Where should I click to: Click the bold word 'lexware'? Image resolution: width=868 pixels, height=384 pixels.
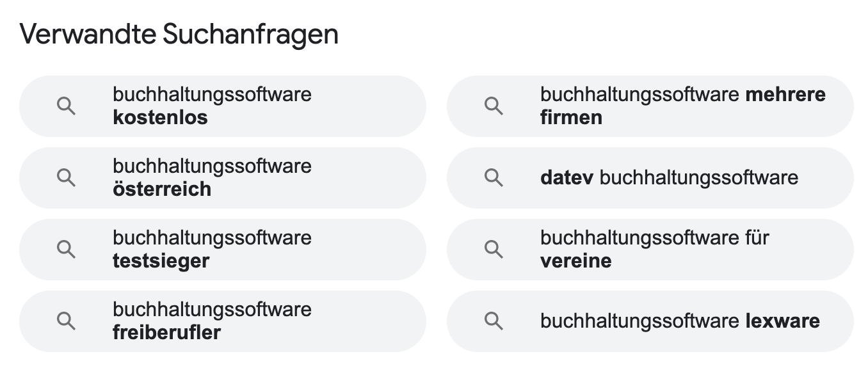783,321
